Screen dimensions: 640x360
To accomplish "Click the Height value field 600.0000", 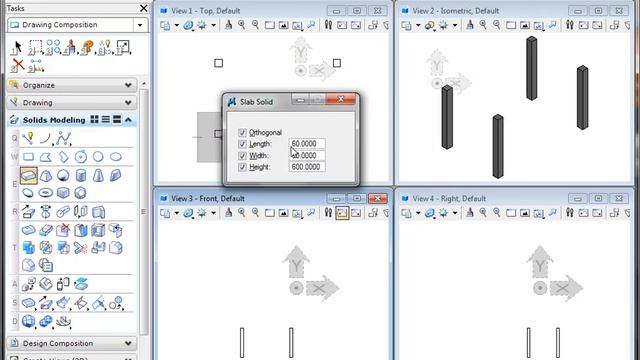I will click(307, 167).
